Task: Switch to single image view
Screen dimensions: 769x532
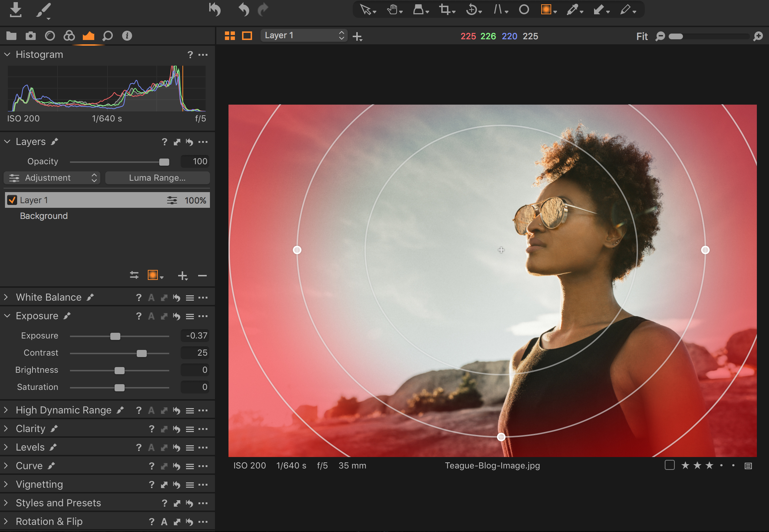Action: pos(247,36)
